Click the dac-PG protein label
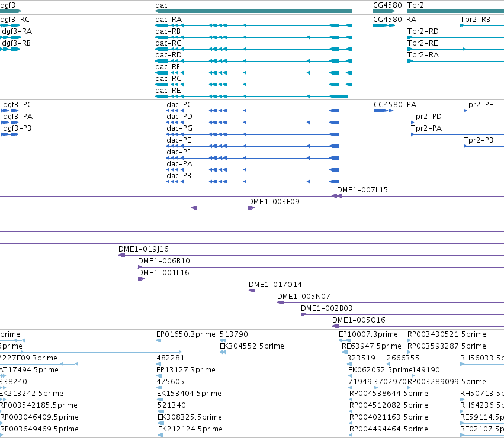504x438 pixels. pos(179,128)
